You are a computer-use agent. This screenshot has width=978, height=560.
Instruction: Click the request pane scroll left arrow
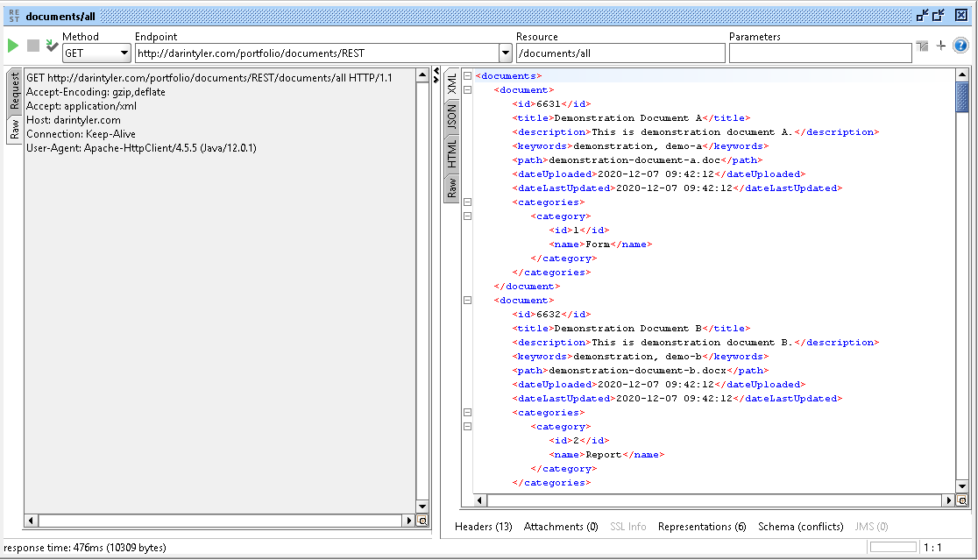[x=32, y=521]
